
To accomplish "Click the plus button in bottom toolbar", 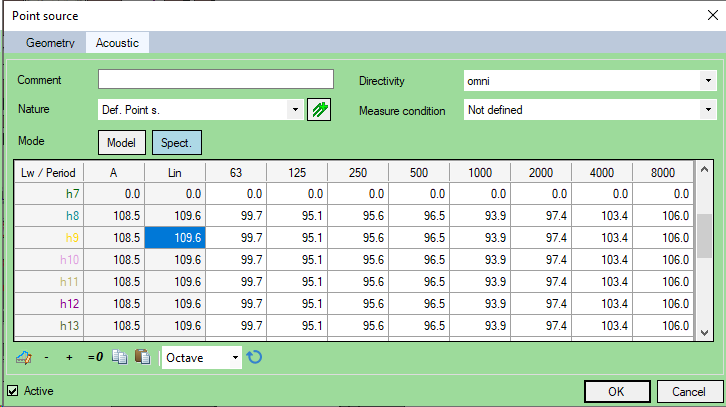I will tap(69, 357).
